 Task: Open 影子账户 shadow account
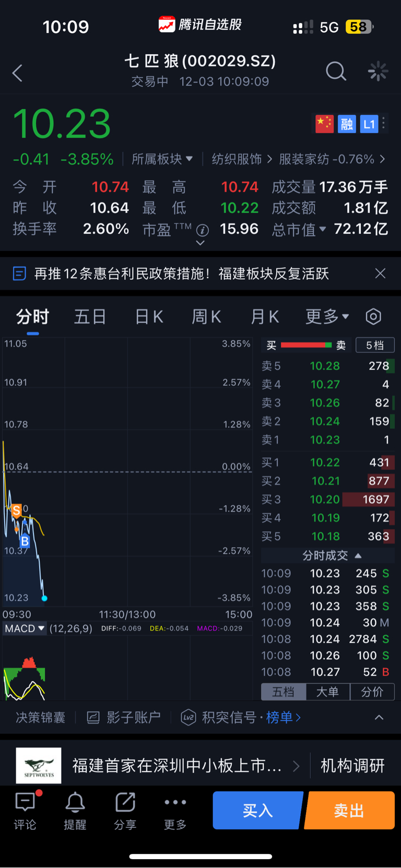124,718
